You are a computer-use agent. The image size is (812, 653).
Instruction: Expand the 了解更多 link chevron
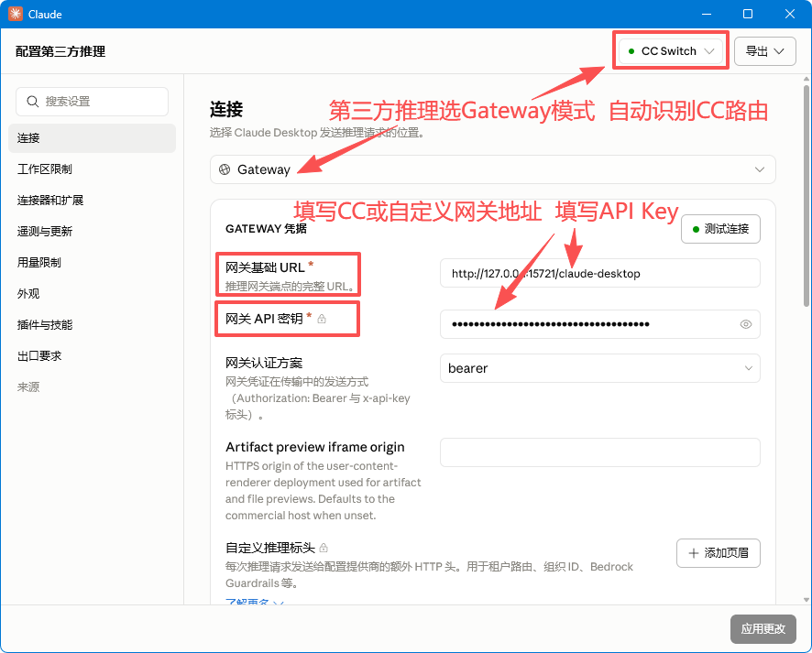click(278, 604)
